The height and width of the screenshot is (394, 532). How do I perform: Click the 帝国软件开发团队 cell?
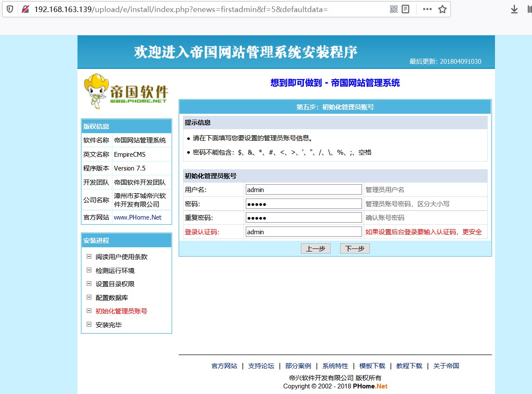click(x=142, y=182)
